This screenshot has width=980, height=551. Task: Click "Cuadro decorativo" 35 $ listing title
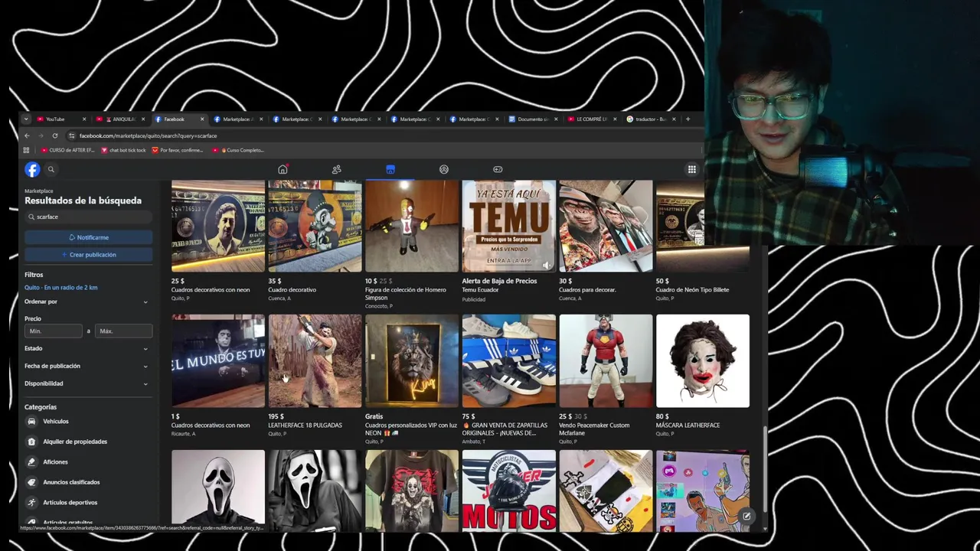click(x=292, y=290)
